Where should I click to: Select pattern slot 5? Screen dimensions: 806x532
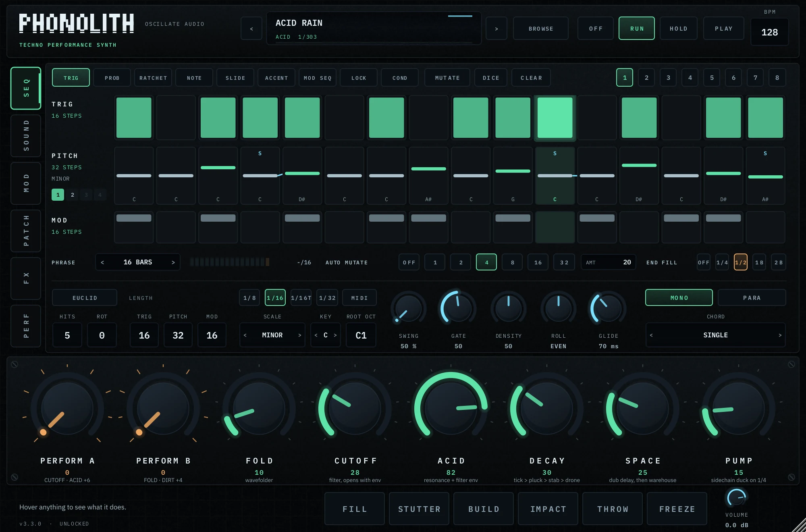pyautogui.click(x=712, y=78)
